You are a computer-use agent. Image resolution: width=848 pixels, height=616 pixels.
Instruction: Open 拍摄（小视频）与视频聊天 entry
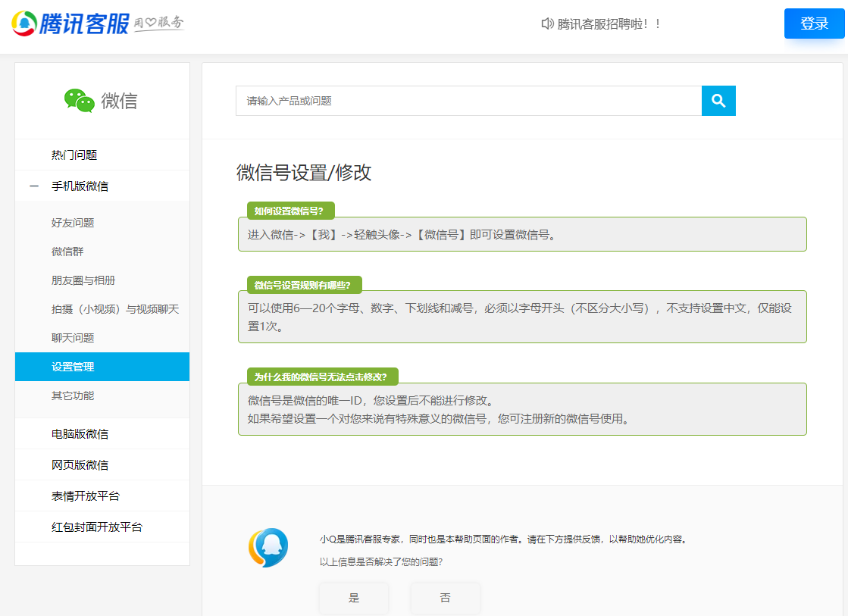[114, 309]
